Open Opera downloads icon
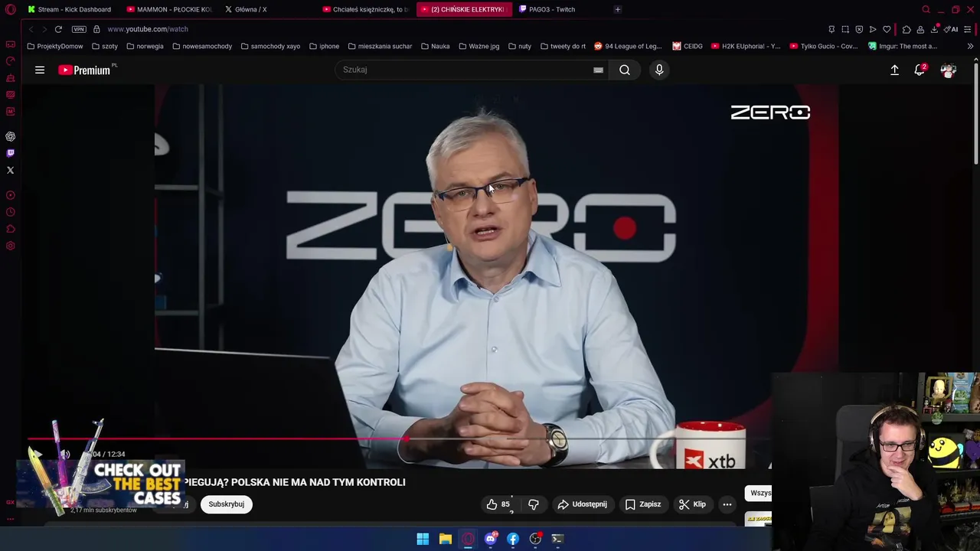This screenshot has height=551, width=980. point(934,29)
